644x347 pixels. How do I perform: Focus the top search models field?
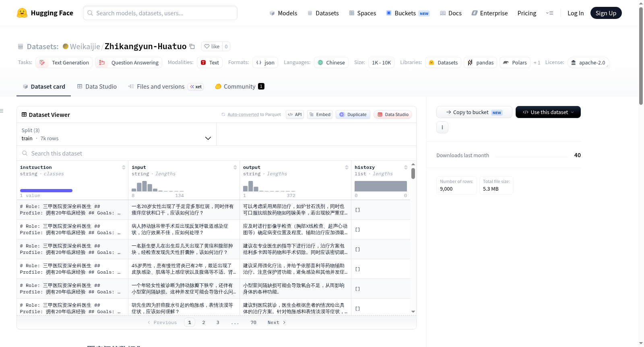tap(160, 13)
